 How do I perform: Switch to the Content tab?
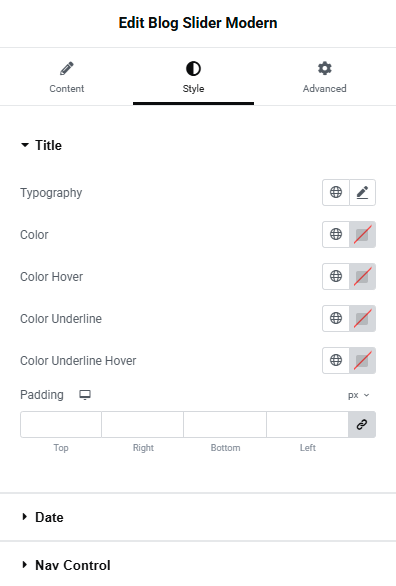[66, 77]
